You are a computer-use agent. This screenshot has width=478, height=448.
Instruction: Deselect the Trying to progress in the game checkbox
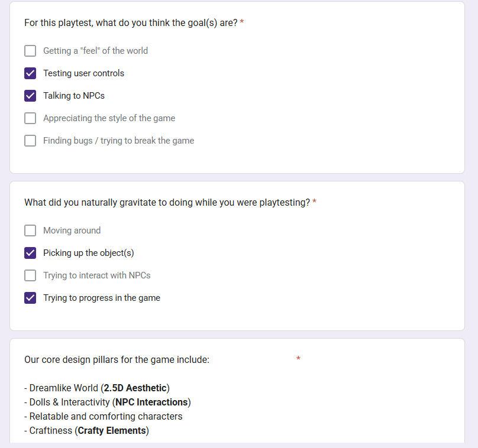pos(30,298)
